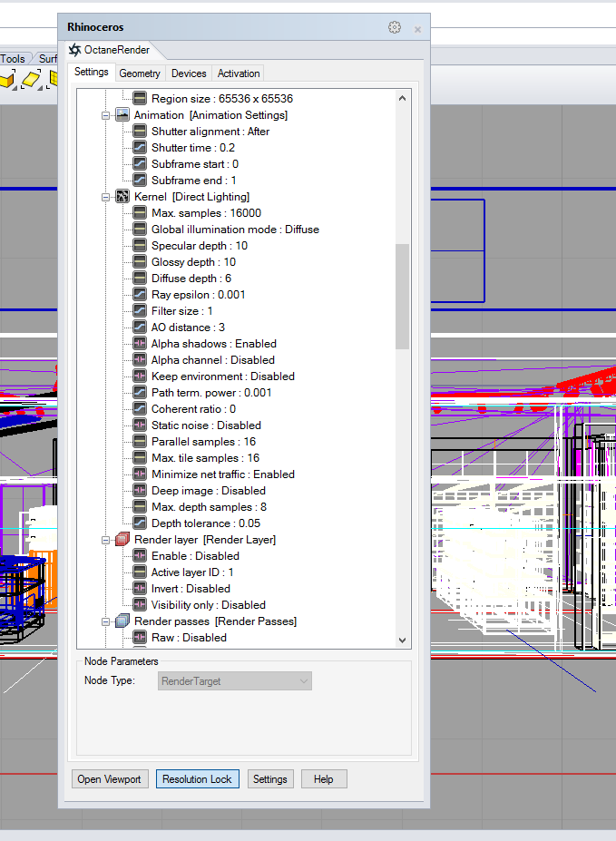616x841 pixels.
Task: Click the tree scroll down arrow
Action: pos(402,640)
